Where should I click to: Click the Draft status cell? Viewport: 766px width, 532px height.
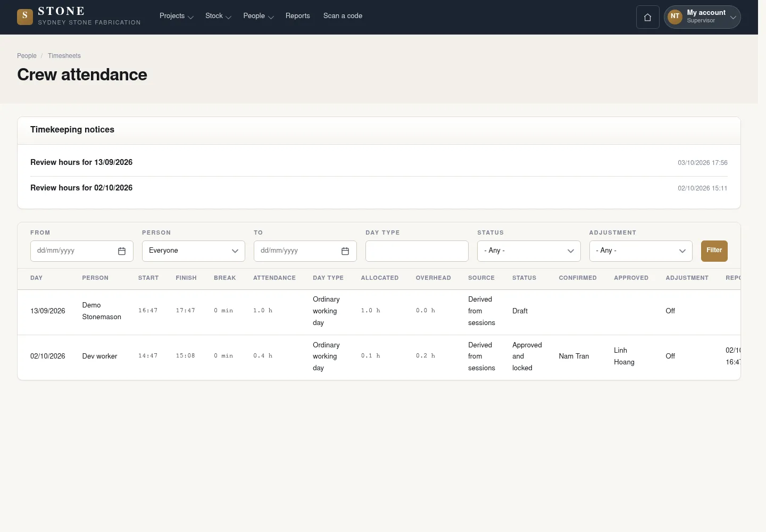[x=520, y=311]
